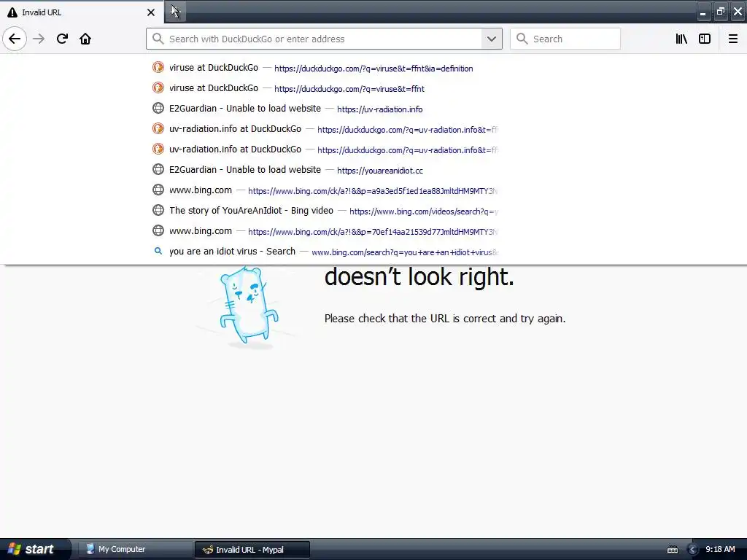This screenshot has height=560, width=747.
Task: Open the home page
Action: click(x=85, y=39)
